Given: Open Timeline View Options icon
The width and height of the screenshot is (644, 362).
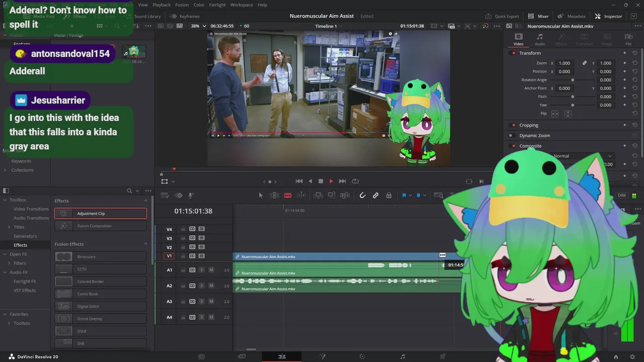Looking at the screenshot, I should point(165,195).
